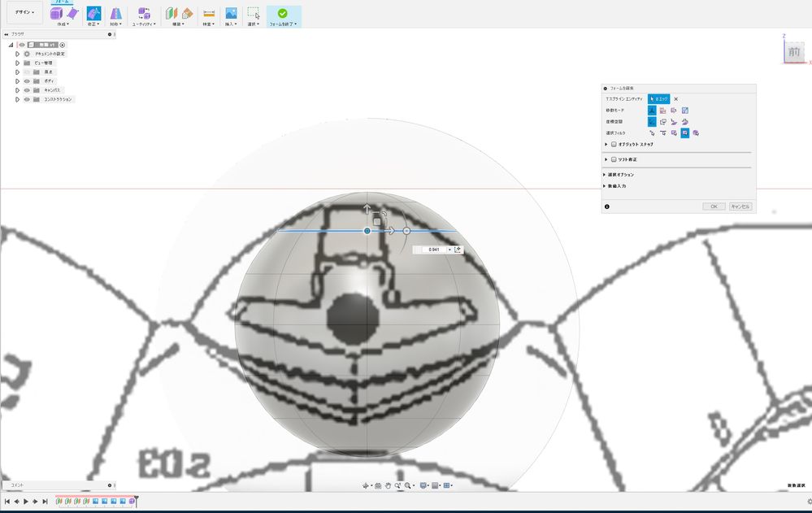Click the Measure (検査) tool icon

pos(209,14)
